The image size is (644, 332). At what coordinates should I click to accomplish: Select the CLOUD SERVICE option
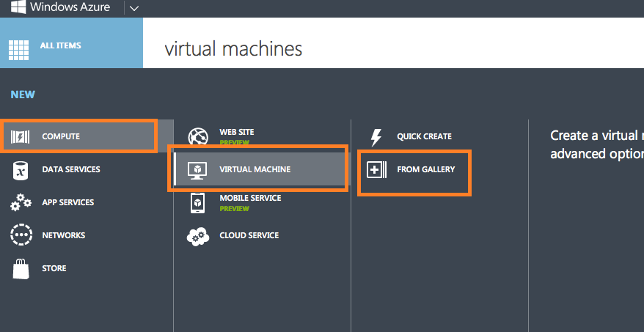(249, 235)
